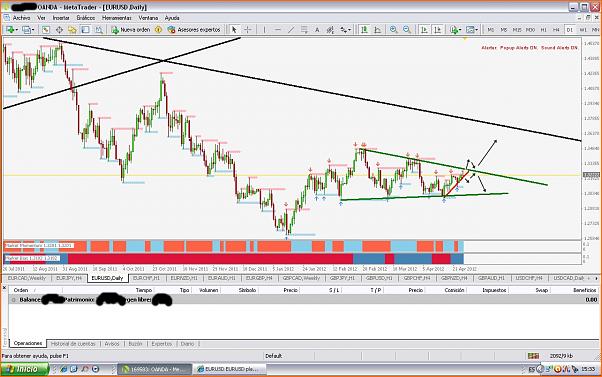602x377 pixels.
Task: Select the text label A tool
Action: click(317, 30)
